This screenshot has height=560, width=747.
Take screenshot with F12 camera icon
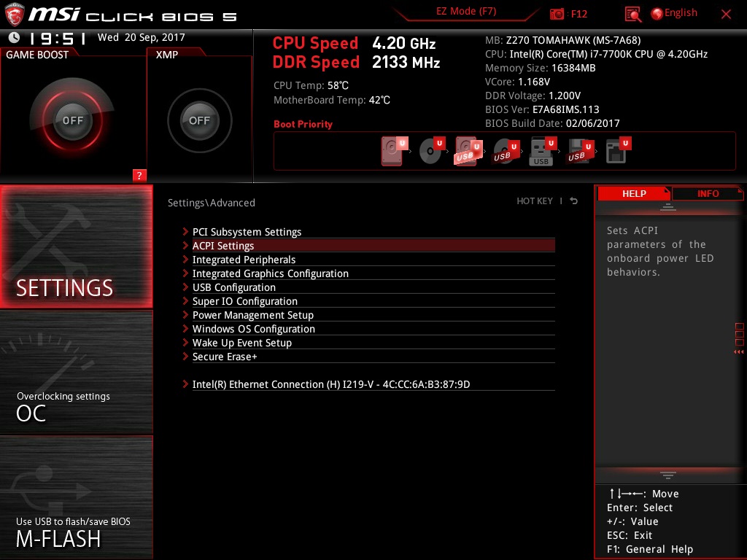click(x=557, y=14)
